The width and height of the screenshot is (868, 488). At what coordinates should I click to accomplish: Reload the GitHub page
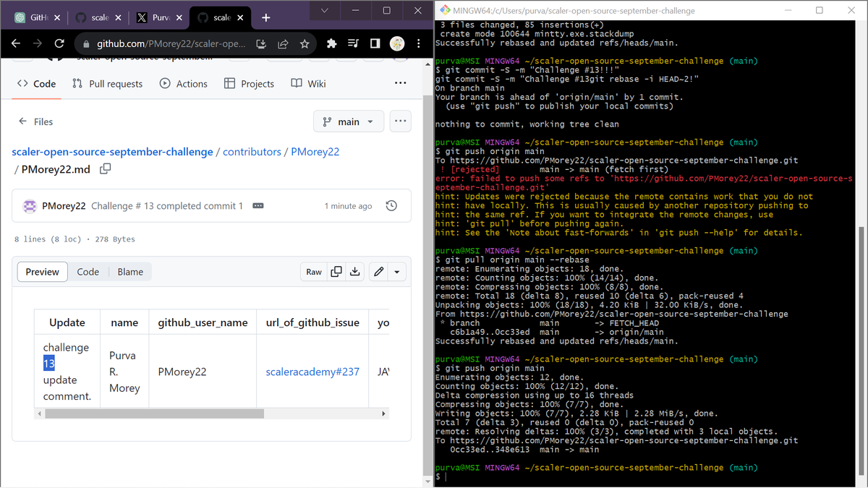(59, 44)
